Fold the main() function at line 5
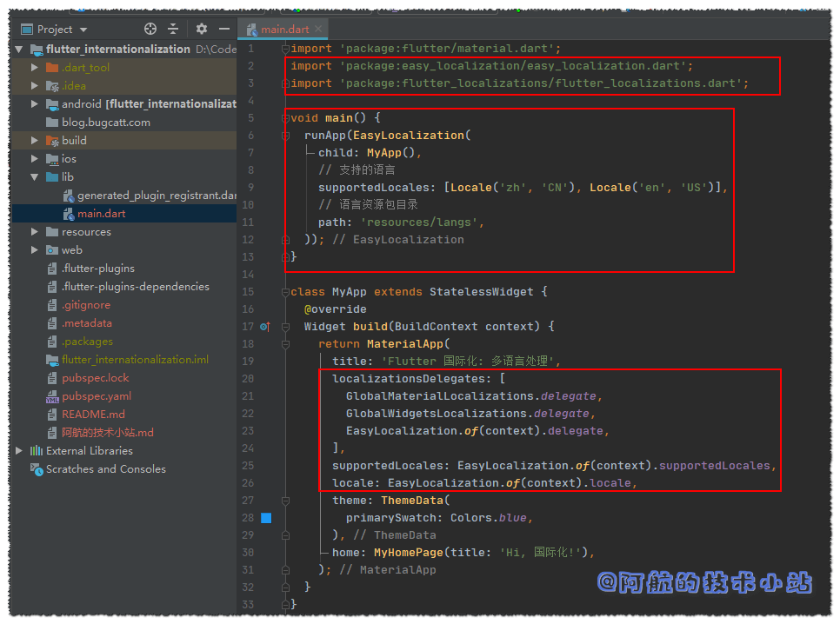 [285, 118]
